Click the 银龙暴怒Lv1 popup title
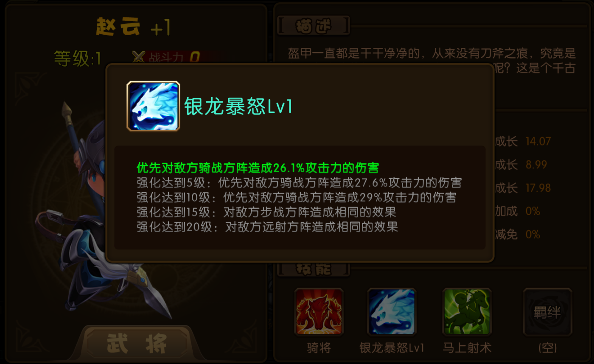Viewport: 594px width, 364px height. click(238, 107)
